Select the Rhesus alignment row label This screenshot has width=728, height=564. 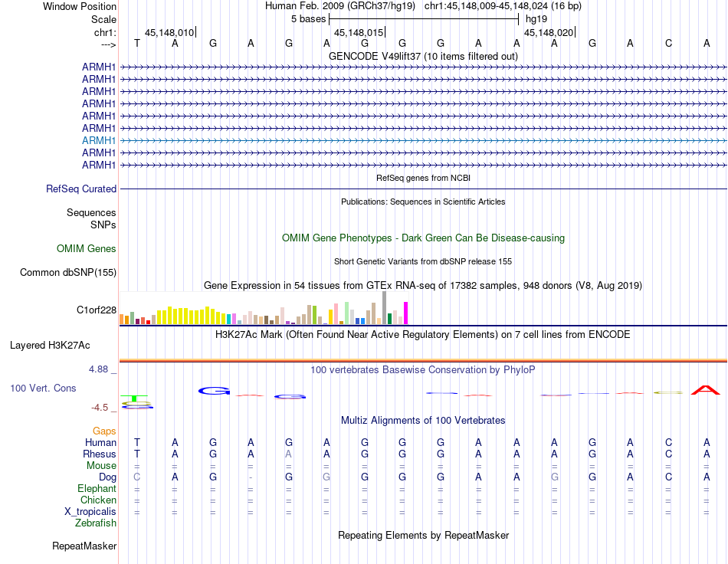[100, 454]
